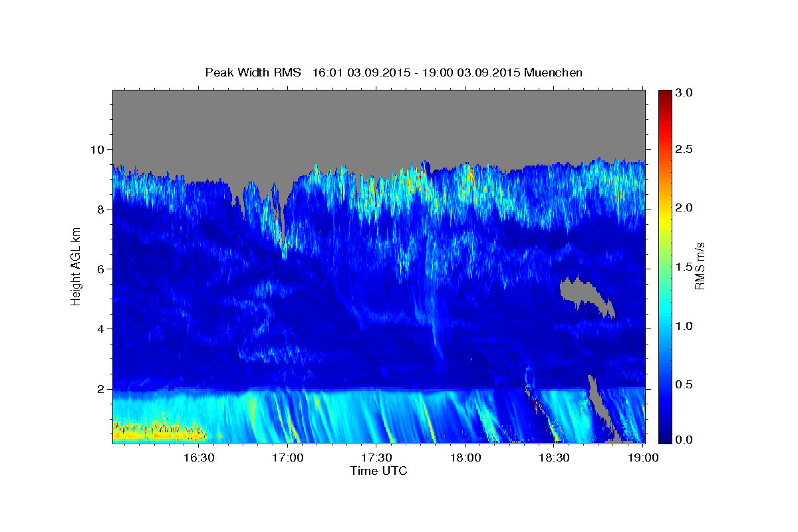Click the '18:00' time axis label
Screen dimensions: 798x532
465,458
